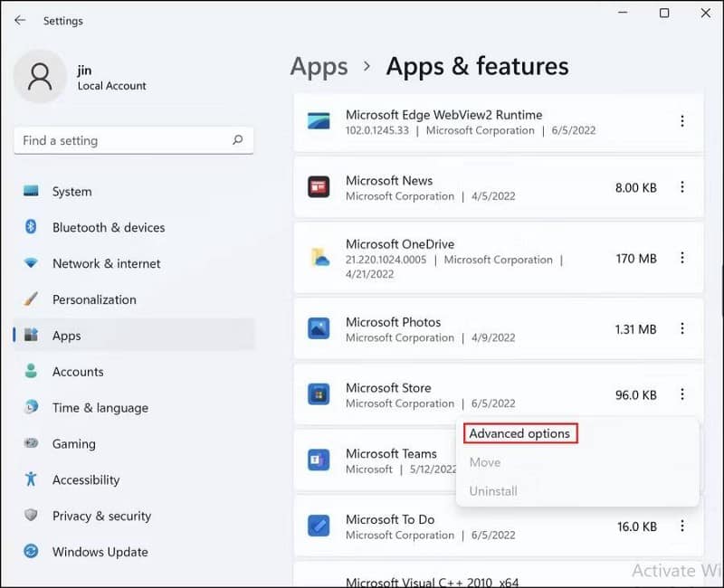
Task: Open more options for Edge WebView2 Runtime
Action: (x=682, y=121)
